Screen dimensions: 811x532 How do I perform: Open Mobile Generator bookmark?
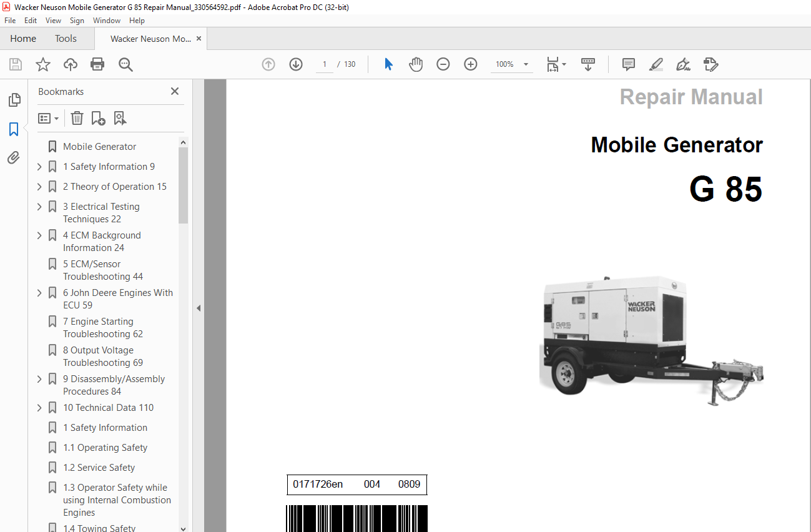tap(100, 147)
